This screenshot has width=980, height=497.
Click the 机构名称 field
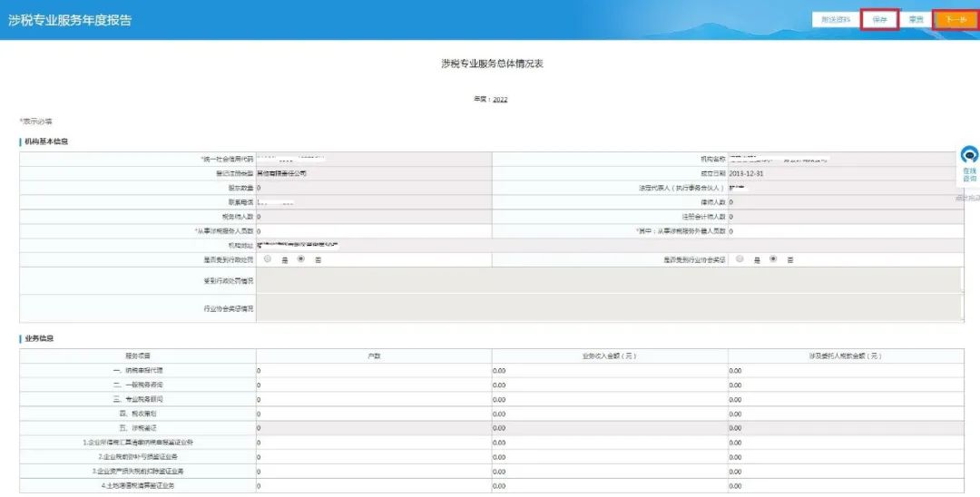846,160
